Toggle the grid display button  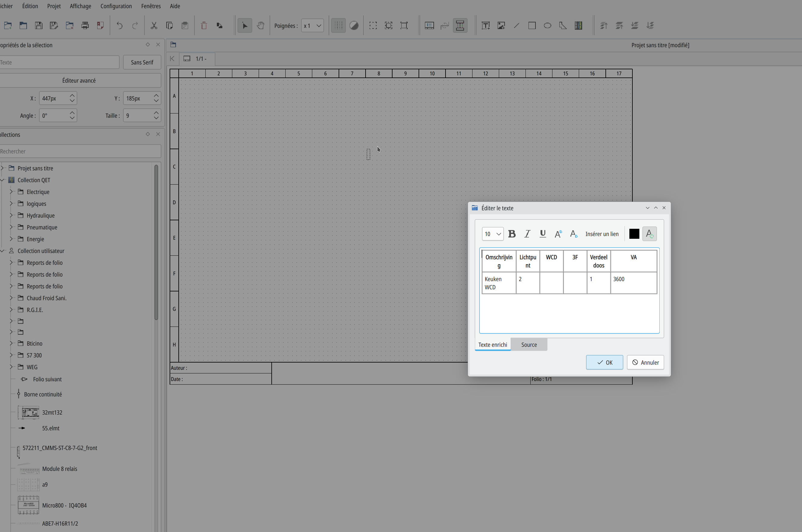338,25
